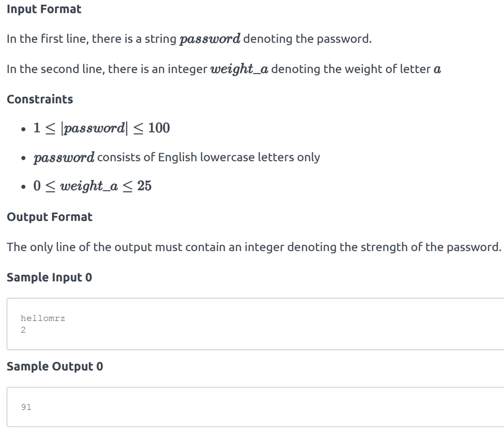Click the italic letter a ending the second sentence
The image size is (504, 430).
[437, 70]
